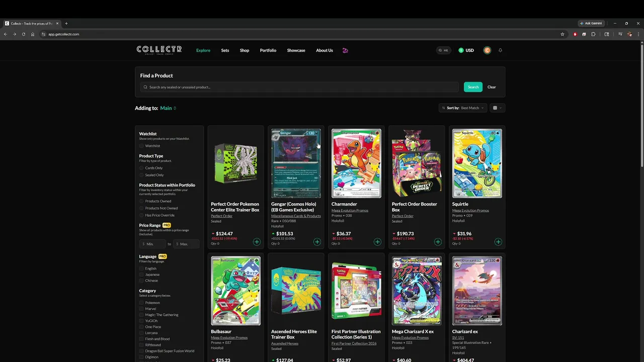Click the product search input field
644x362 pixels.
(300, 87)
